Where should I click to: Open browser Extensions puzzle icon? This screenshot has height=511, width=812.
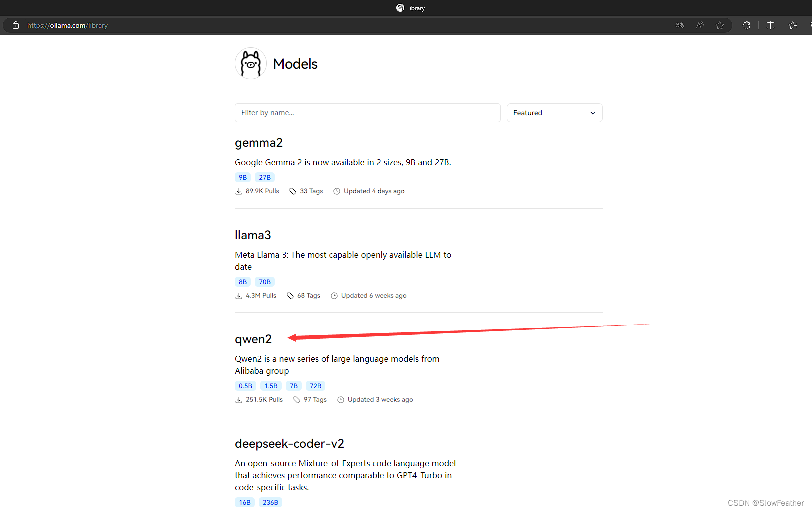(x=746, y=25)
